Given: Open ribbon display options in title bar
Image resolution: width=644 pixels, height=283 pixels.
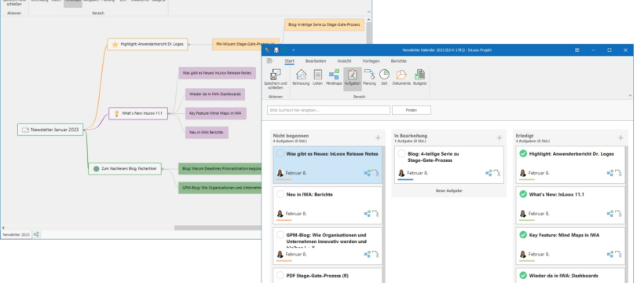Looking at the screenshot, I should pyautogui.click(x=577, y=50).
